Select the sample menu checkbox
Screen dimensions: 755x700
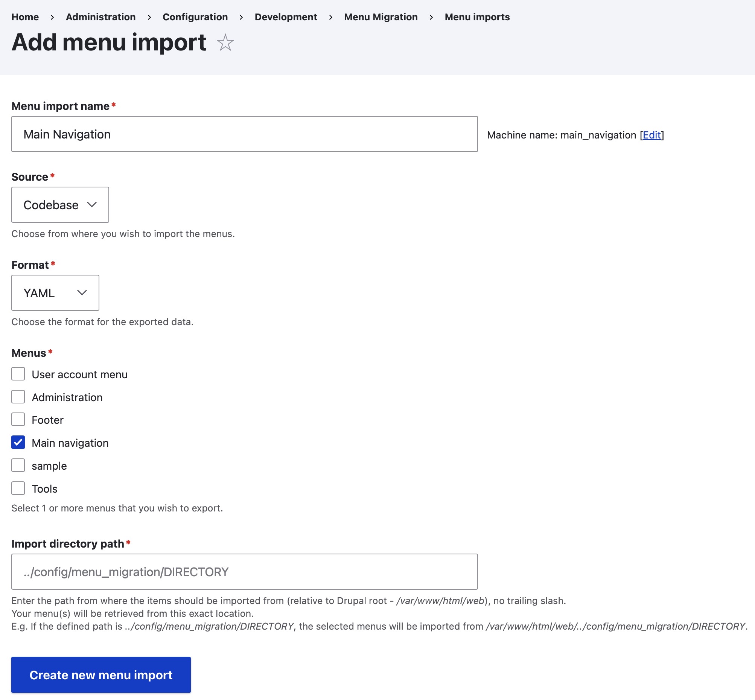[18, 465]
